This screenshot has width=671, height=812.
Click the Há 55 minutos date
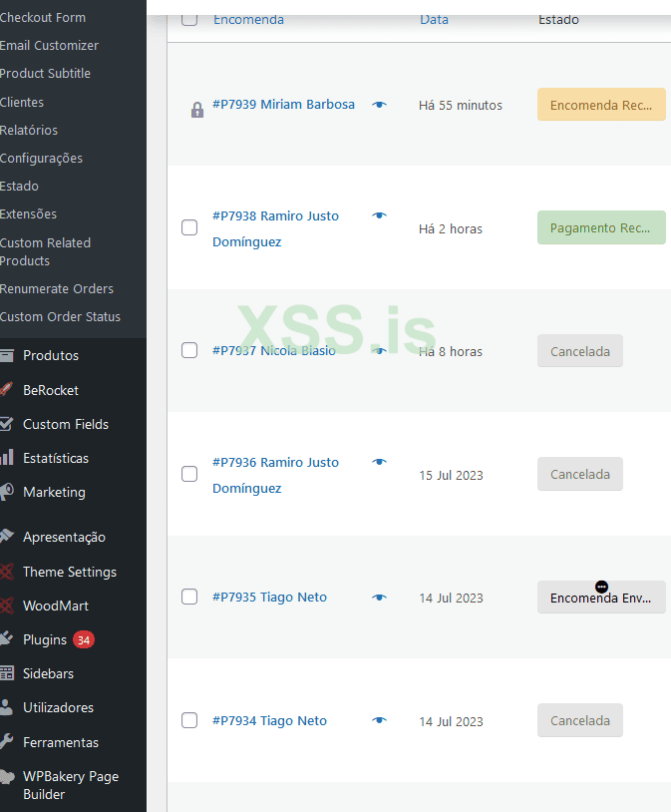point(461,105)
